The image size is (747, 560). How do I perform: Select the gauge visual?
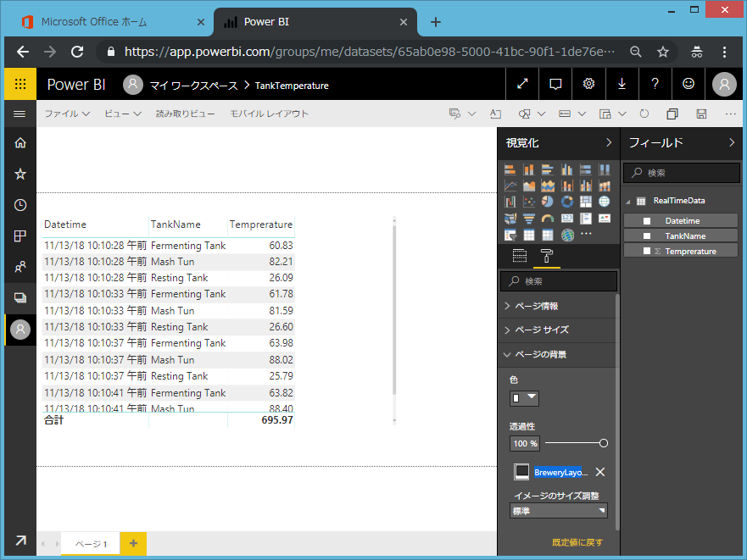click(x=548, y=219)
